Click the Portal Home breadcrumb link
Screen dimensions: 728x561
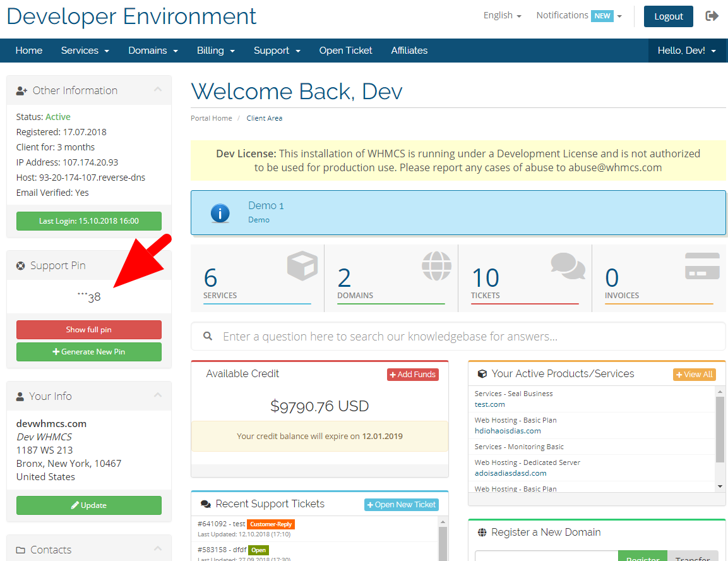pos(212,118)
